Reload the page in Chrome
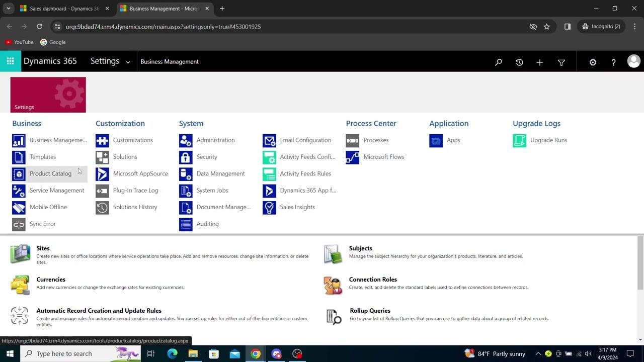Image resolution: width=644 pixels, height=362 pixels. (39, 27)
